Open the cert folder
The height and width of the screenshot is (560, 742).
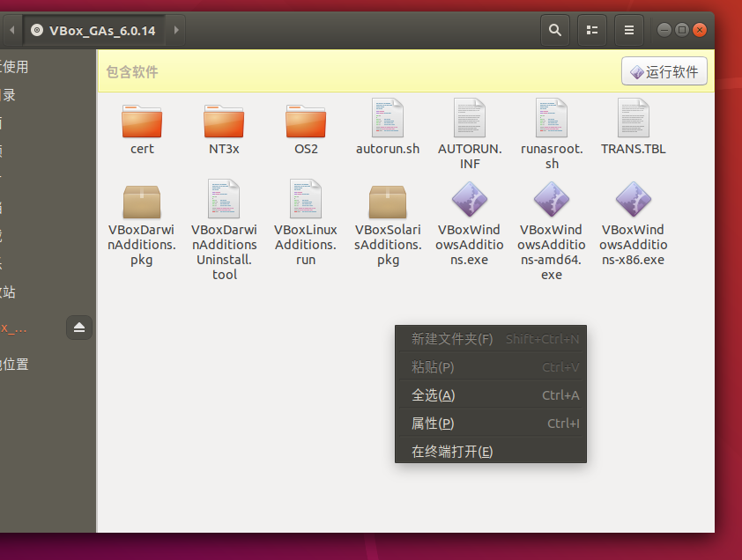point(142,122)
